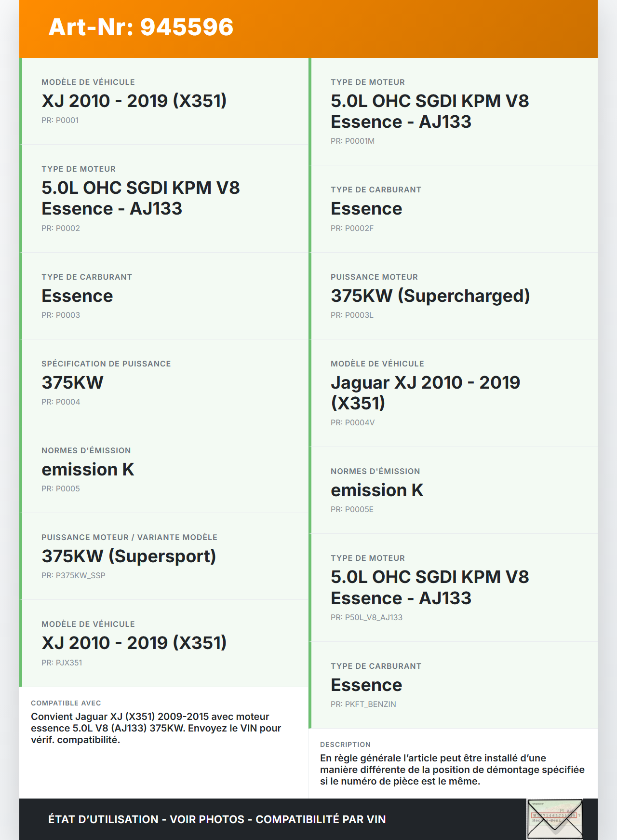Click the Compatible Avec text paragraph

pos(156,728)
